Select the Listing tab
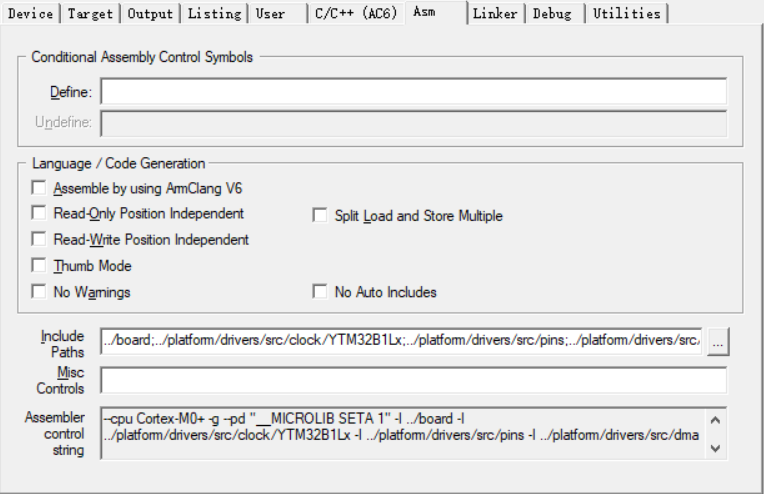This screenshot has height=494, width=764. click(215, 14)
